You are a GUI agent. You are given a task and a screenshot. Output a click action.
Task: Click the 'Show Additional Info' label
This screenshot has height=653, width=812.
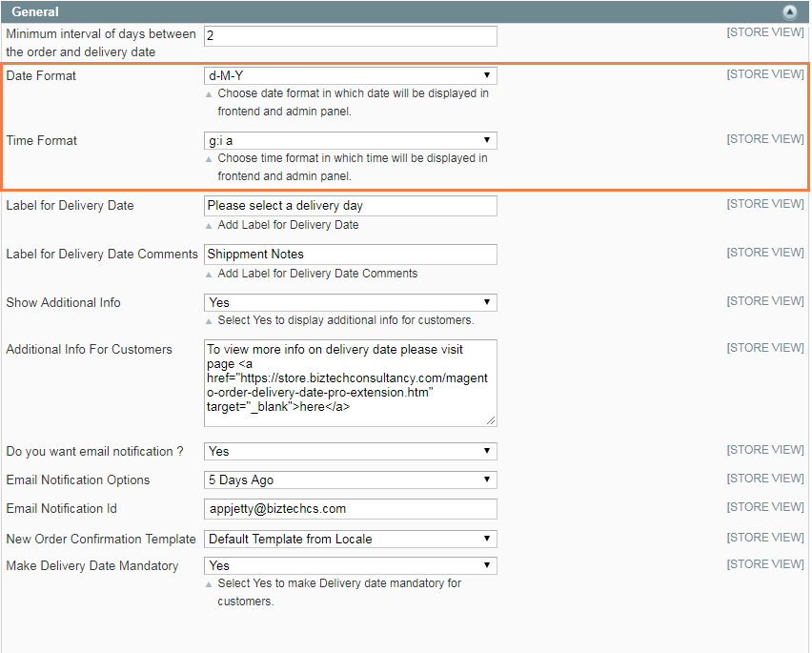pyautogui.click(x=63, y=302)
